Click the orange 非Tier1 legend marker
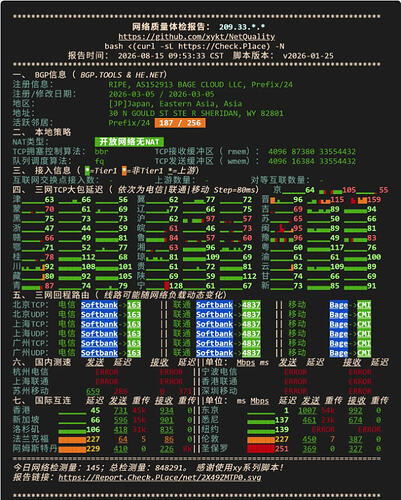This screenshot has width=401, height=500. pyautogui.click(x=124, y=171)
